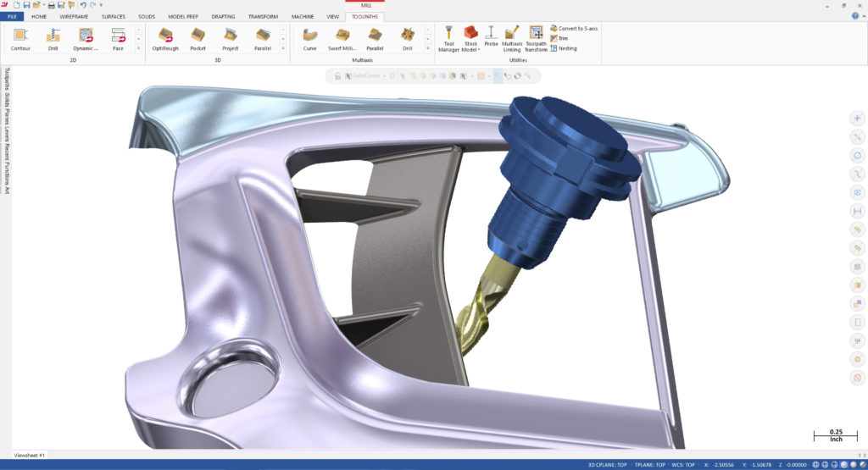The height and width of the screenshot is (470, 868).
Task: Expand the 2D toolpaths gallery
Action: click(x=138, y=48)
